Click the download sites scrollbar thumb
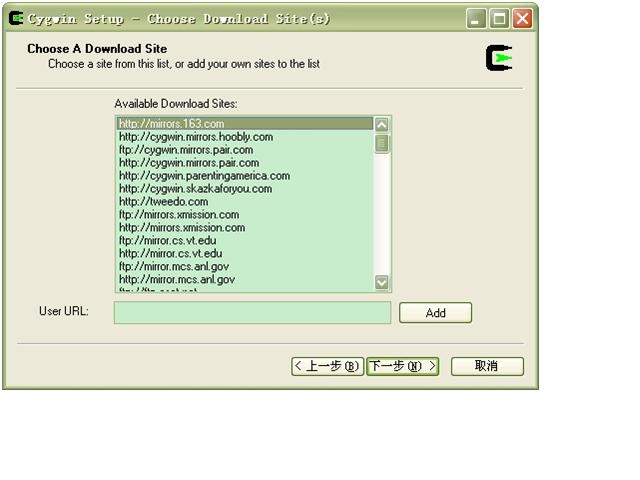Viewport: 640px width, 480px height. (382, 143)
